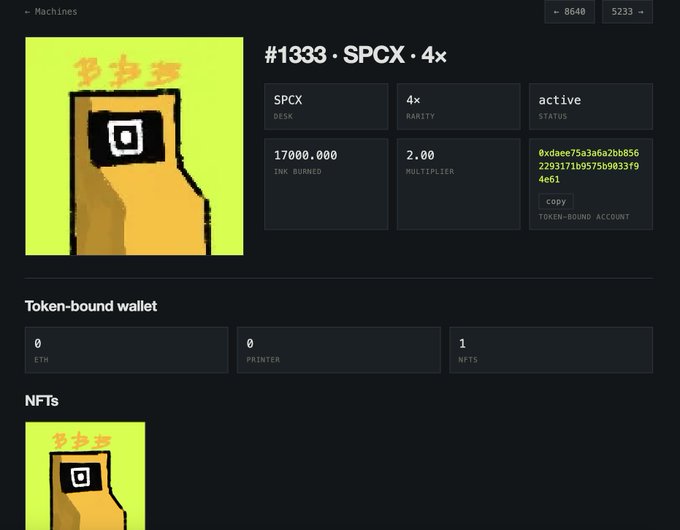Viewport: 680px width, 530px height.
Task: Click the NFTs section heading
Action: pos(42,401)
